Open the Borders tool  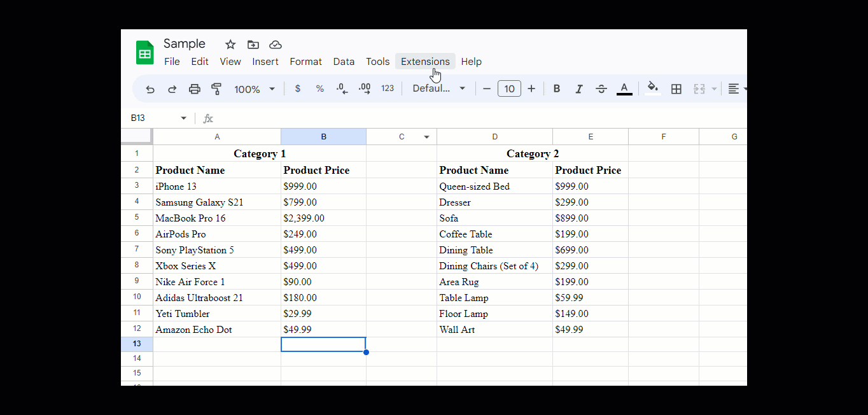click(x=676, y=88)
